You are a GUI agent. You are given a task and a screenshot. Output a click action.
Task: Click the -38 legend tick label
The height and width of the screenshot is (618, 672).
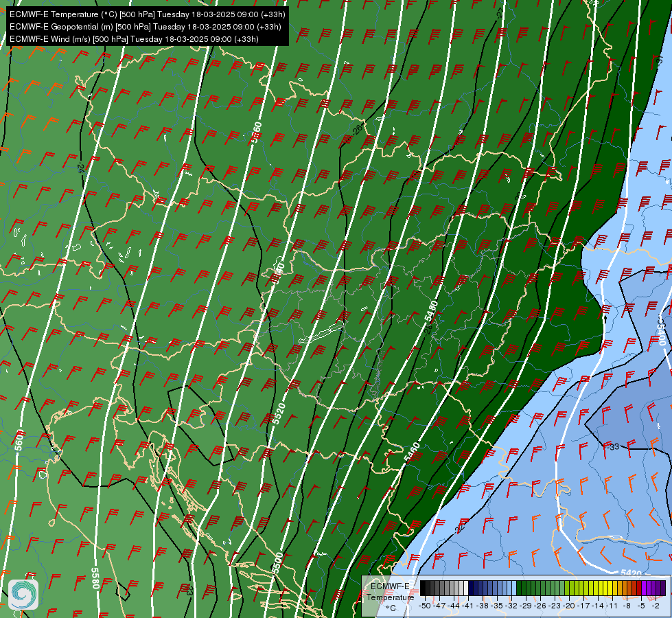(x=483, y=606)
